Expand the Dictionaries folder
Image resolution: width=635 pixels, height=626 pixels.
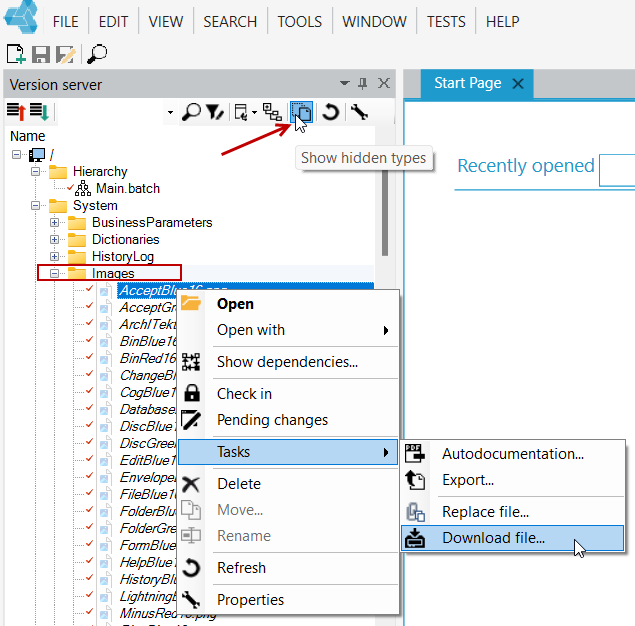pyautogui.click(x=54, y=239)
